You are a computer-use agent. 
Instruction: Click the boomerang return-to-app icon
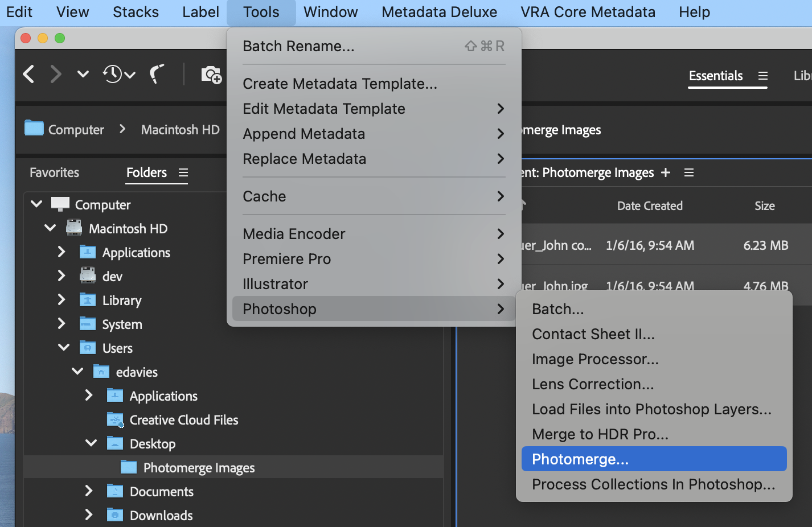[x=157, y=74]
